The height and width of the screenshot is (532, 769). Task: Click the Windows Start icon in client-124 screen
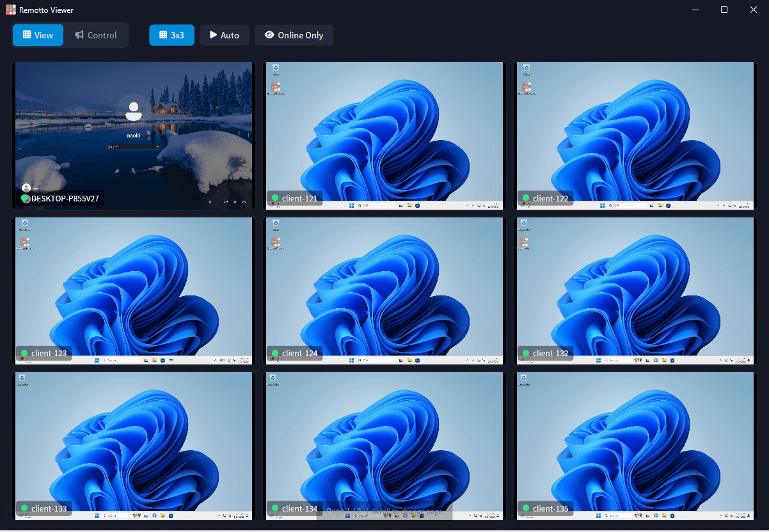point(351,361)
